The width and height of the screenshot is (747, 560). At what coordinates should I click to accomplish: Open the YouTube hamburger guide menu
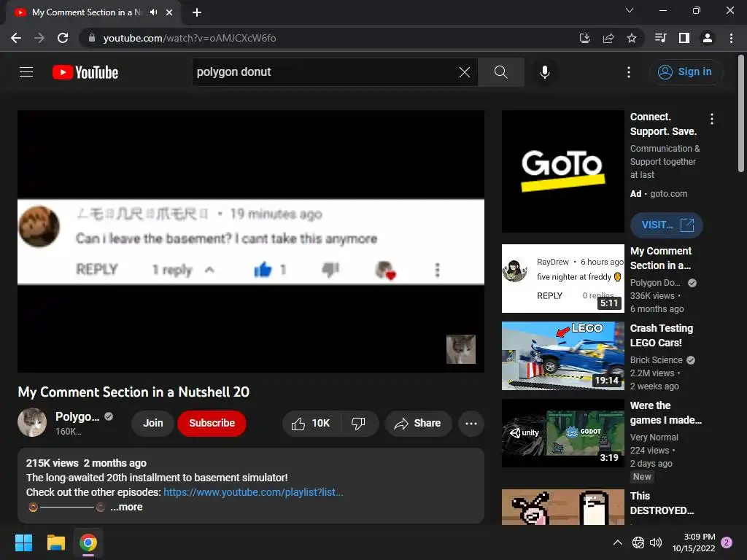(26, 72)
